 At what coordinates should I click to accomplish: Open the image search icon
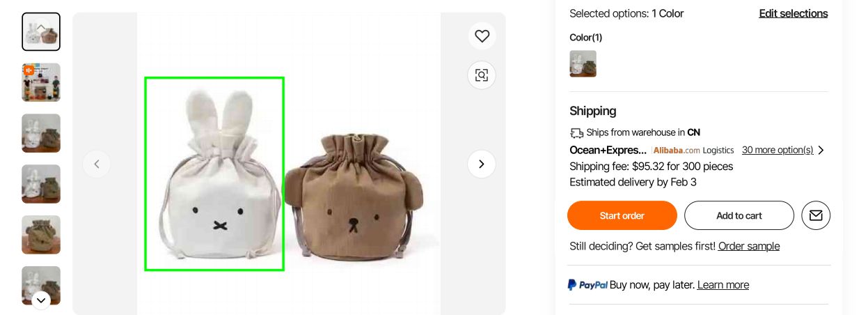coord(482,75)
